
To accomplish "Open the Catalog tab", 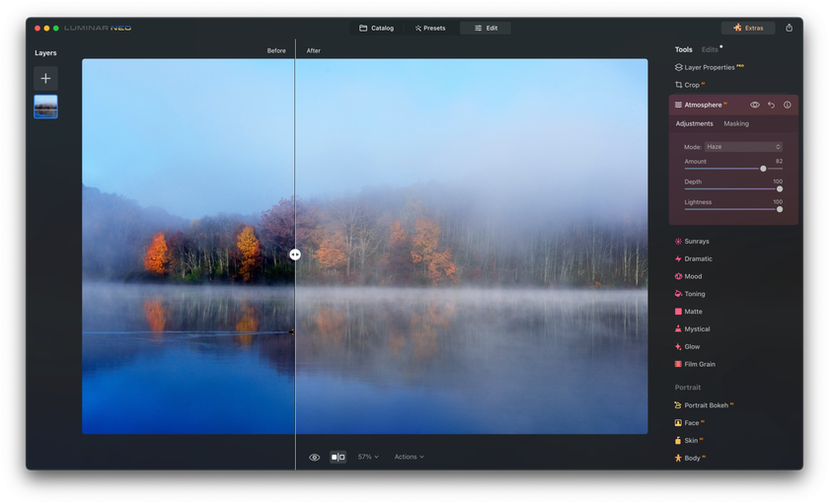I will (x=376, y=28).
